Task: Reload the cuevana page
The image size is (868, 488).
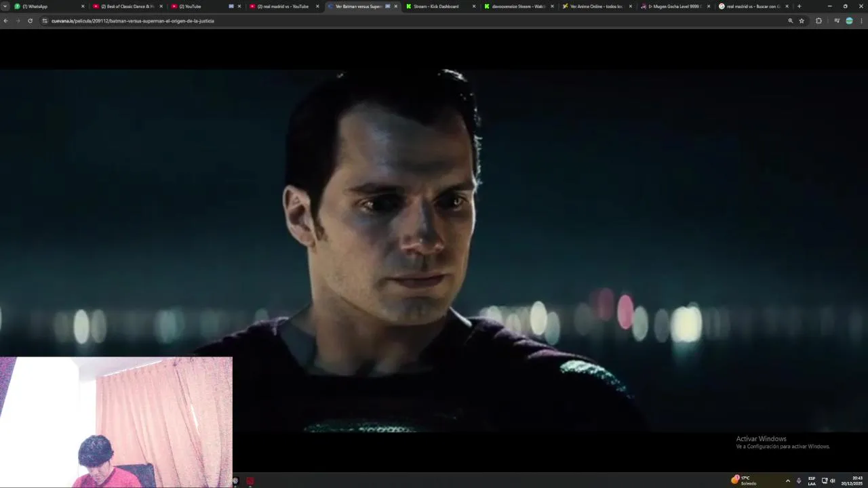Action: (x=30, y=21)
